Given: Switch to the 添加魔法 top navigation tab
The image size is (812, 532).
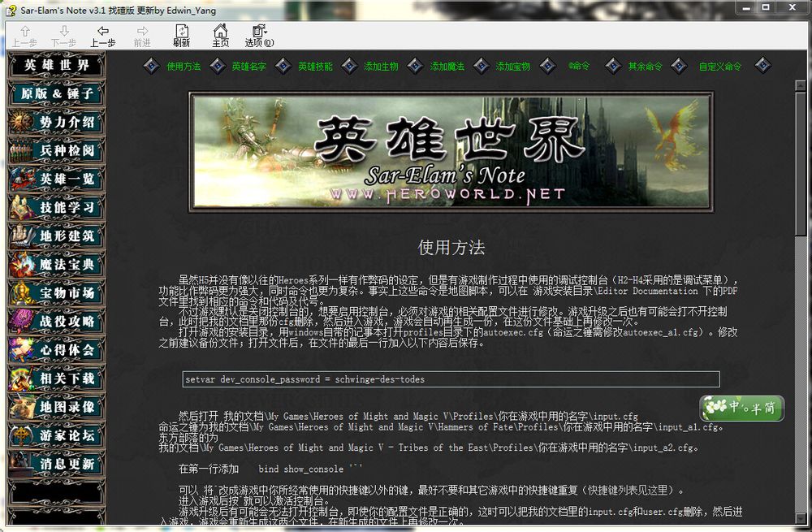Looking at the screenshot, I should (447, 67).
